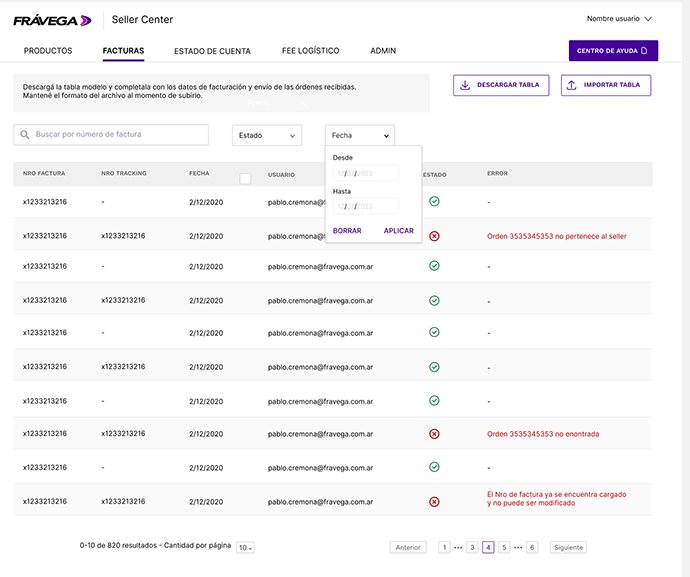
Task: Click Aplicar in date filter
Action: click(399, 231)
